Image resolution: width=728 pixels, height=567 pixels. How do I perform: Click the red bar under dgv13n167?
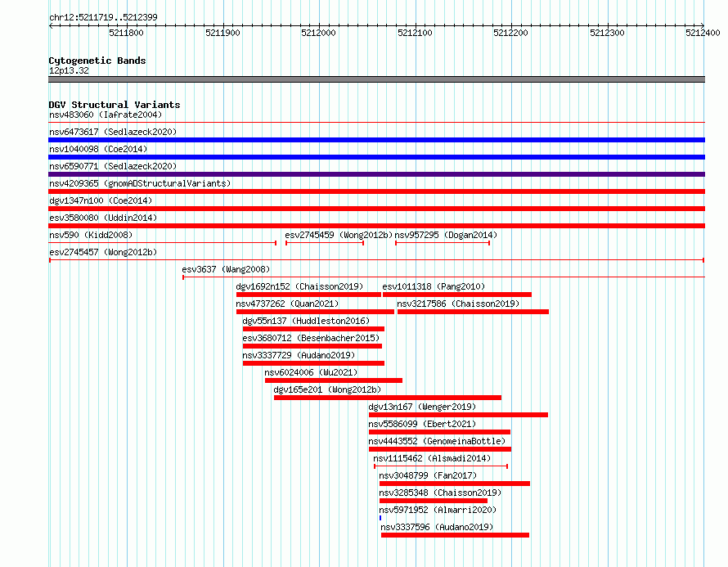tap(458, 415)
